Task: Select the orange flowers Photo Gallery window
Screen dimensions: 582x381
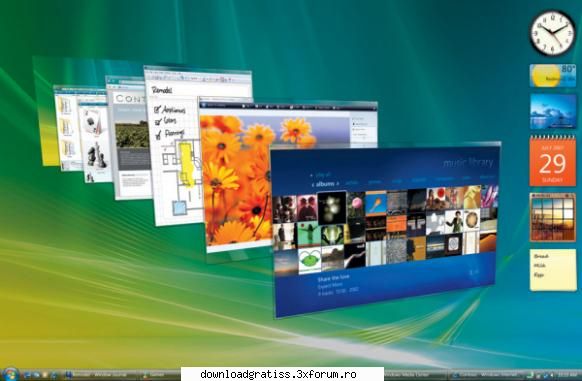Action: 238,178
